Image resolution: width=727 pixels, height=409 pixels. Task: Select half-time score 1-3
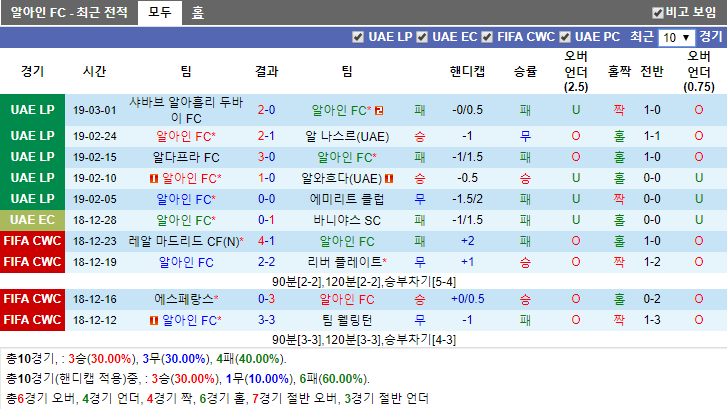tap(652, 320)
